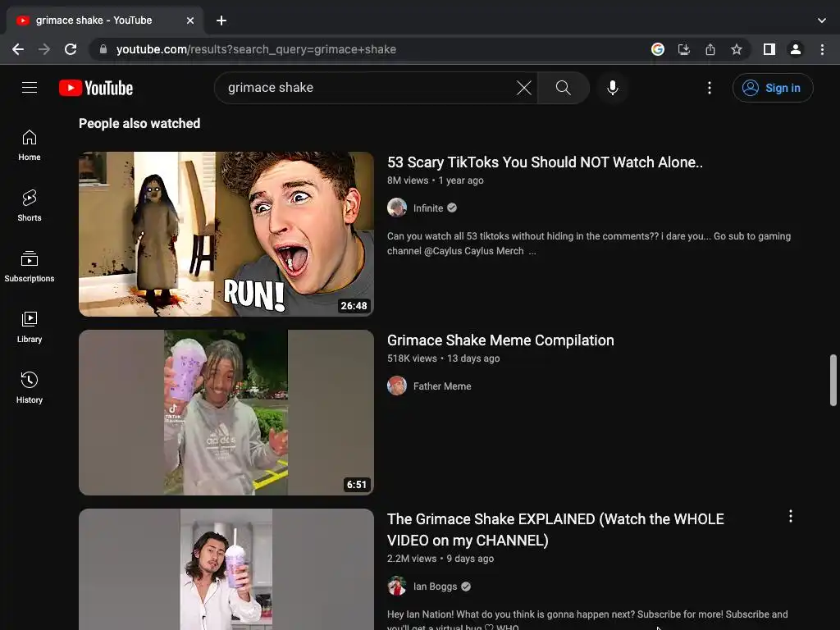Click the 'People also watched' heading

tap(139, 123)
